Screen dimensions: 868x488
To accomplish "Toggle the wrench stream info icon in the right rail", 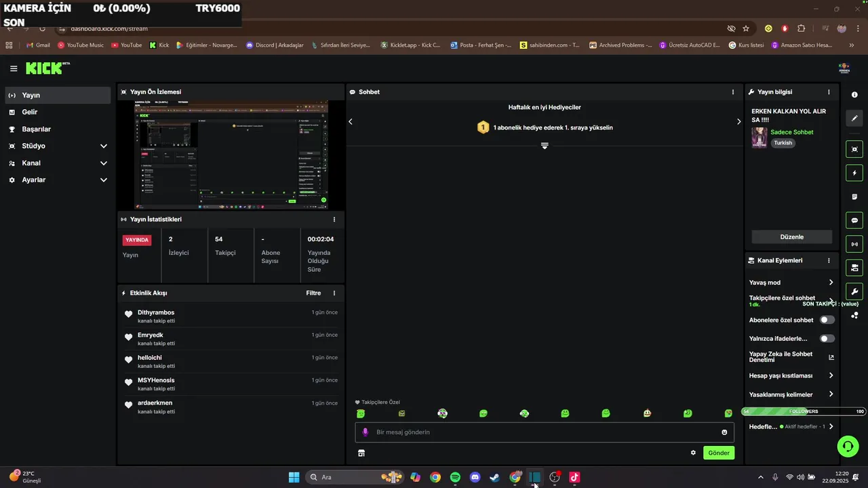I will (x=854, y=291).
